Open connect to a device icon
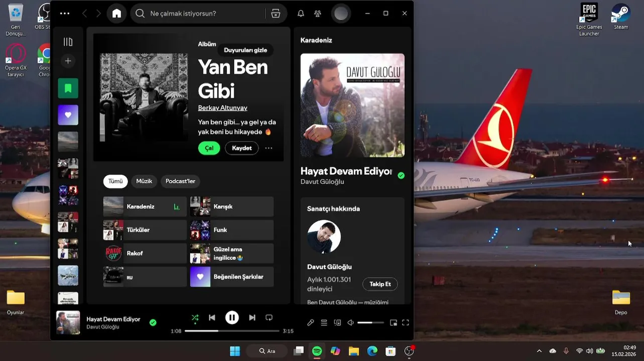Image resolution: width=644 pixels, height=361 pixels. 337,323
